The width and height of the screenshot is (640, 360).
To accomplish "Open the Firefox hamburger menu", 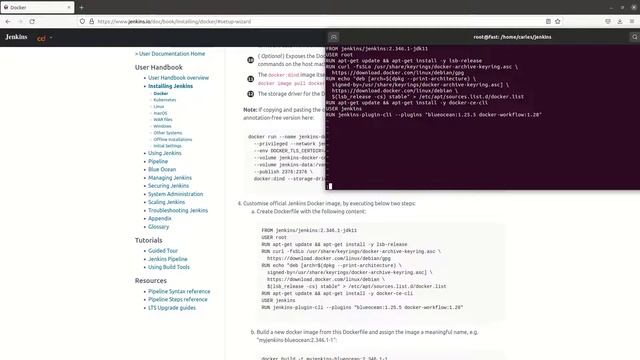I will (632, 21).
